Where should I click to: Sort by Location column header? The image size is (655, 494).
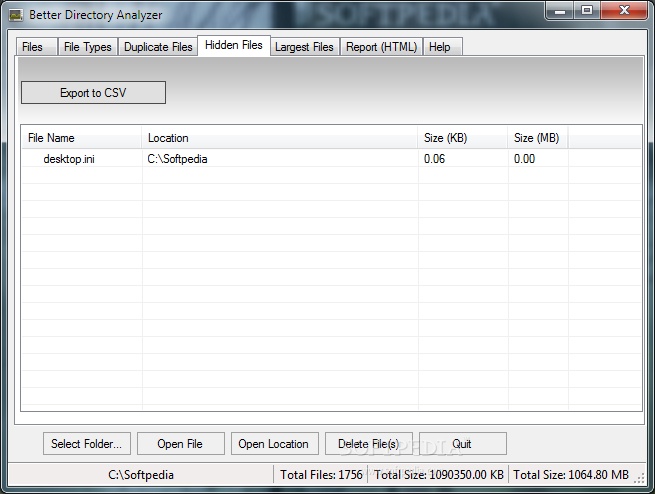(x=279, y=138)
